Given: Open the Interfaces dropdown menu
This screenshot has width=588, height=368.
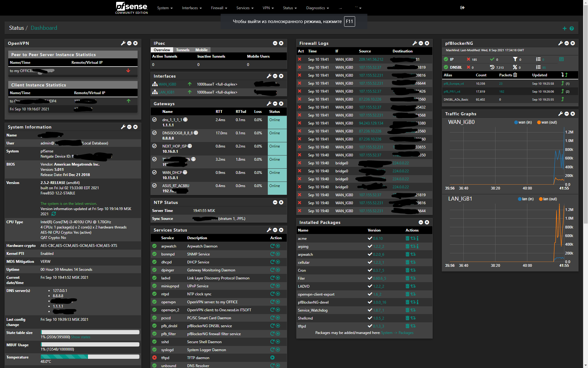Looking at the screenshot, I should [192, 8].
